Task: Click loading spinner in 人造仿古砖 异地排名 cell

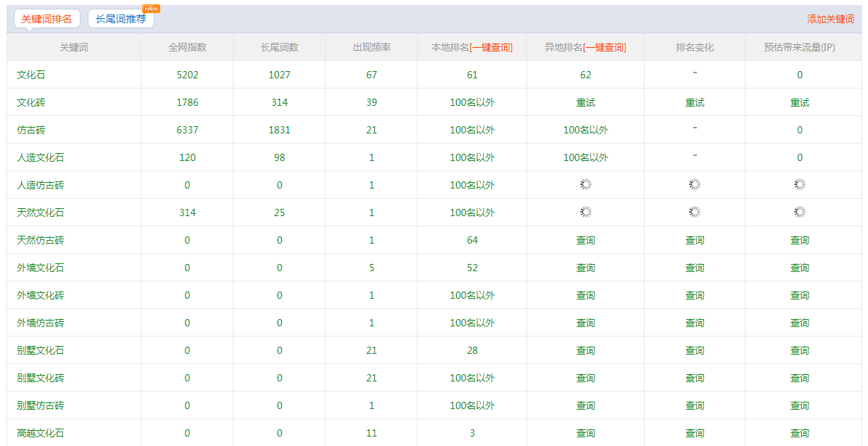Action: click(585, 184)
